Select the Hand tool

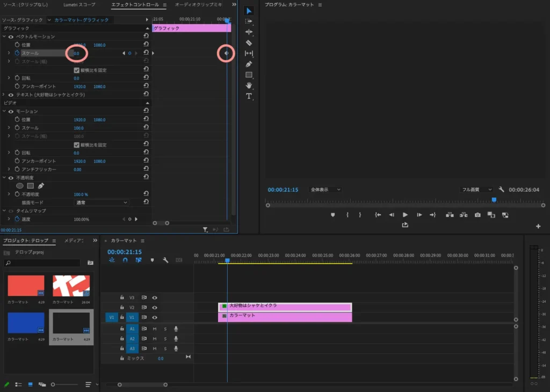tap(249, 85)
